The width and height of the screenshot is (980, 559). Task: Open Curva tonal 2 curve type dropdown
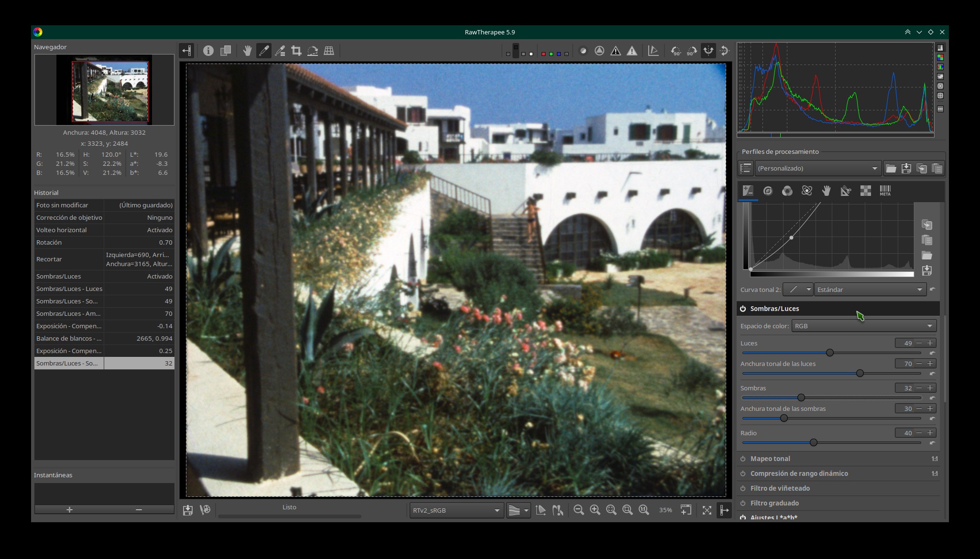tap(798, 290)
